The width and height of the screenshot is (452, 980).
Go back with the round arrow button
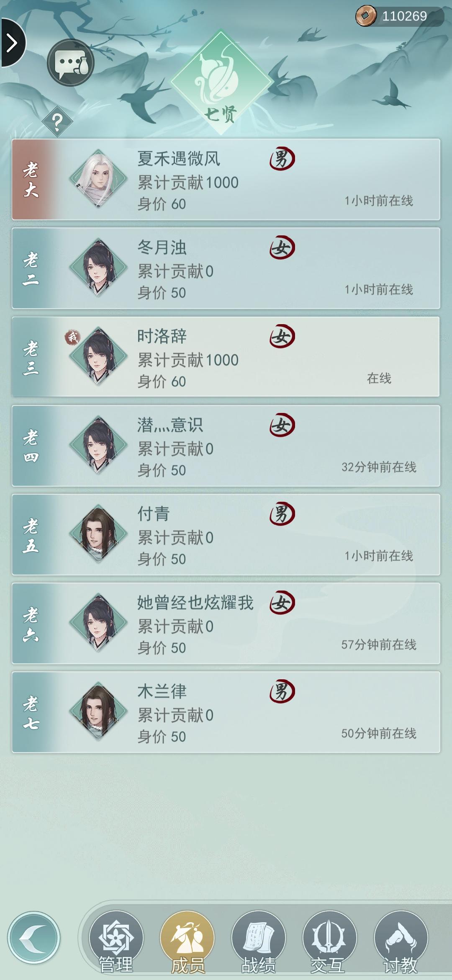tap(34, 938)
